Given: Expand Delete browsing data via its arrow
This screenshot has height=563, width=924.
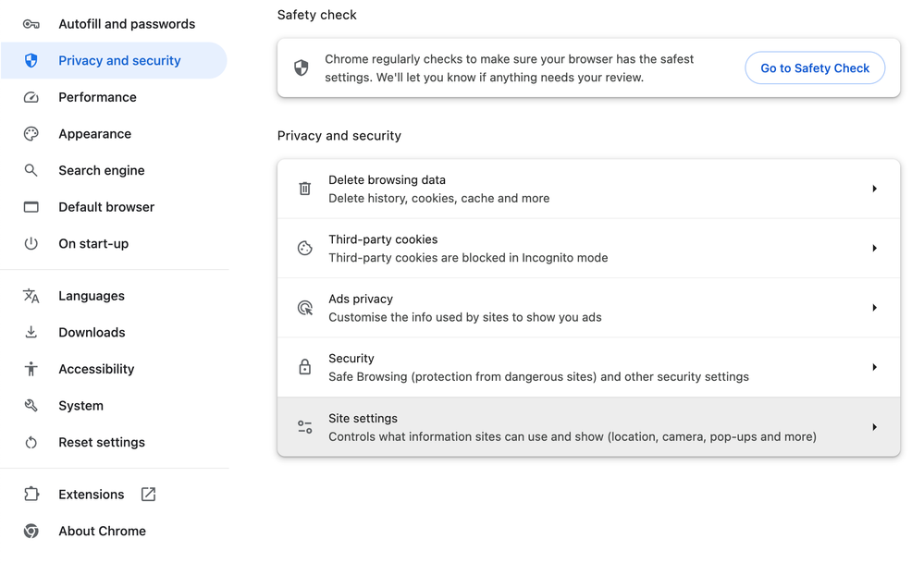Looking at the screenshot, I should pos(874,189).
